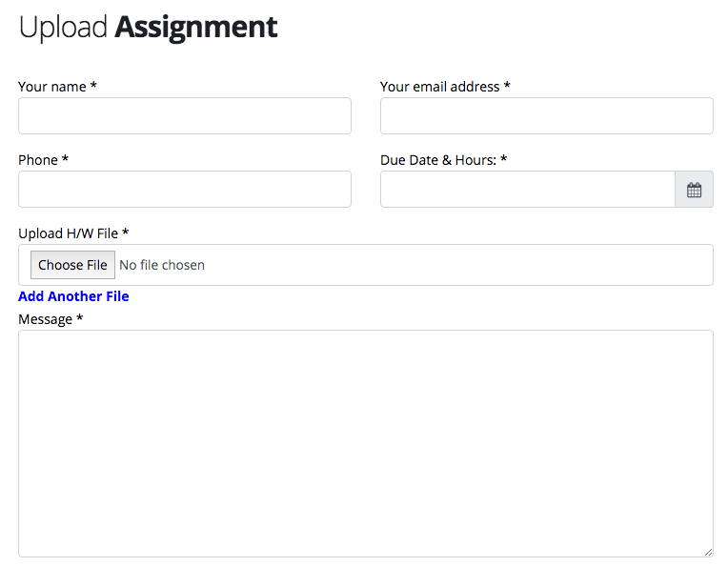The width and height of the screenshot is (728, 567).
Task: Click the asterisk after Due Date & Hours
Action: click(504, 159)
